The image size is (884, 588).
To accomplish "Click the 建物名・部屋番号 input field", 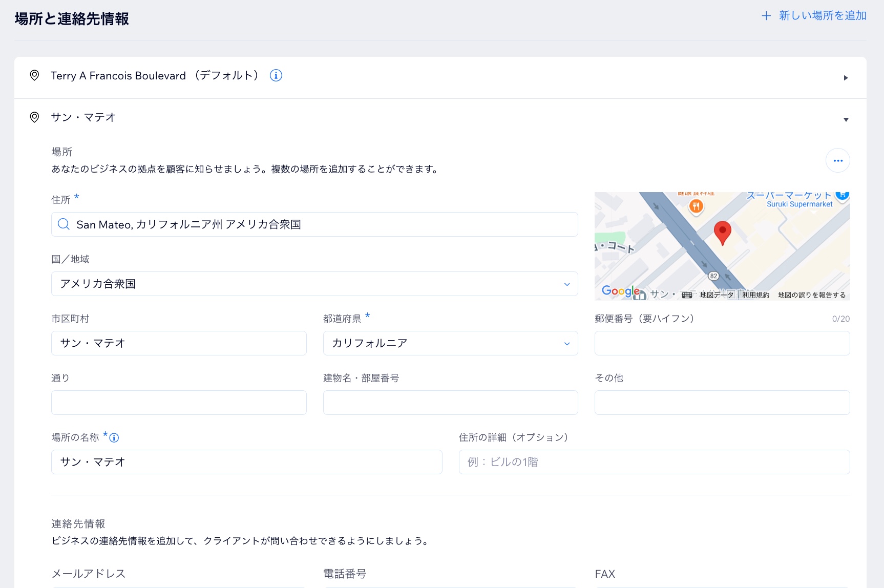I will point(451,403).
